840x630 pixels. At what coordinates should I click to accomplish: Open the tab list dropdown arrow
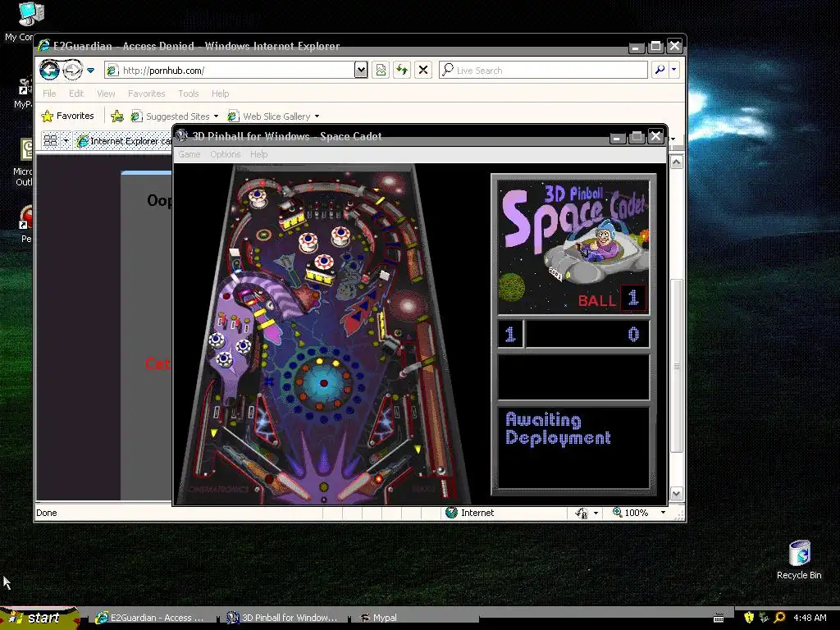(x=66, y=140)
